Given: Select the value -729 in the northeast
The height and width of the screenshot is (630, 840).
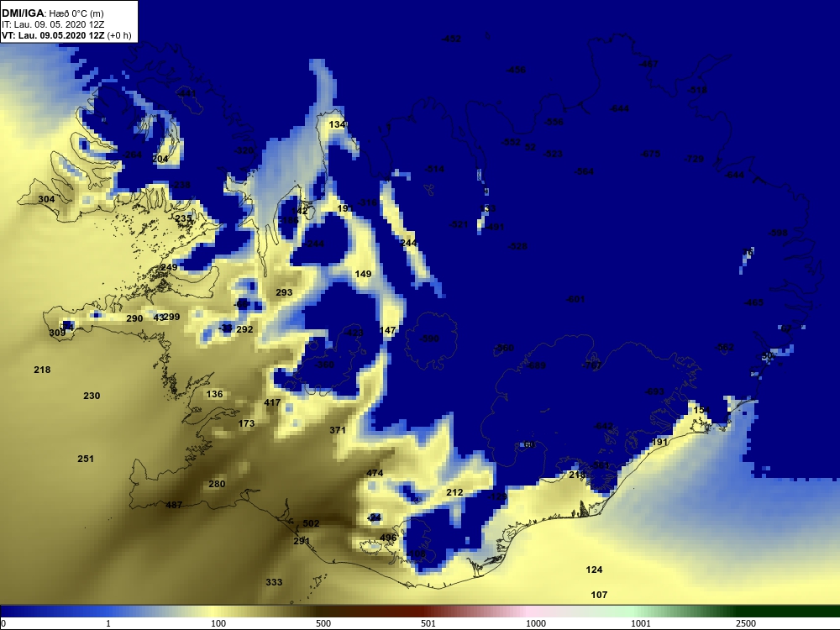Looking at the screenshot, I should coord(695,159).
